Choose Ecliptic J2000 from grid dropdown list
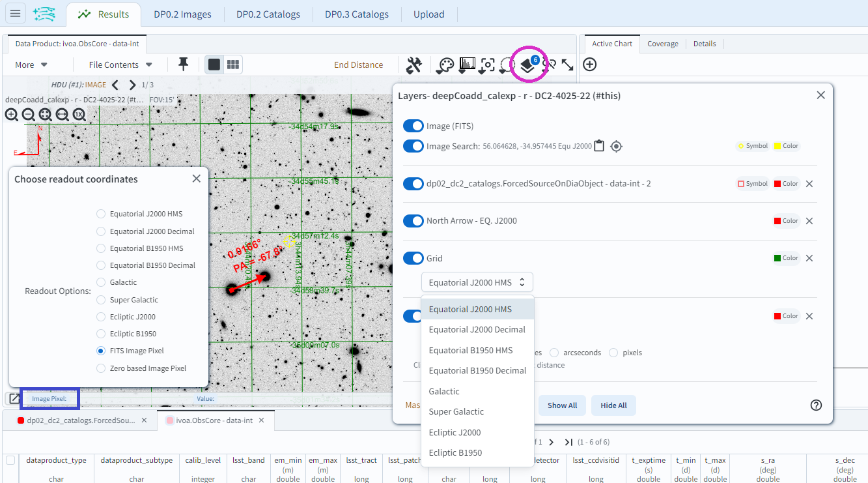868x483 pixels. (x=455, y=432)
